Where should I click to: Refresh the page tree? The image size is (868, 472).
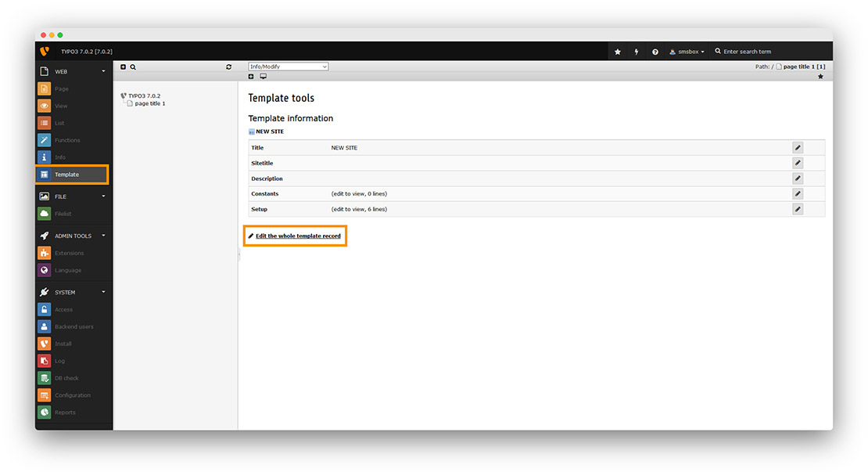coord(228,67)
